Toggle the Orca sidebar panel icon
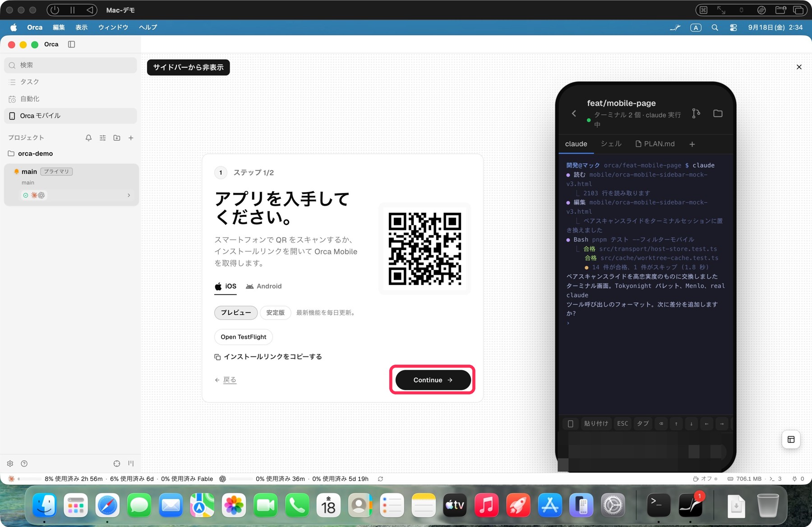 (71, 44)
